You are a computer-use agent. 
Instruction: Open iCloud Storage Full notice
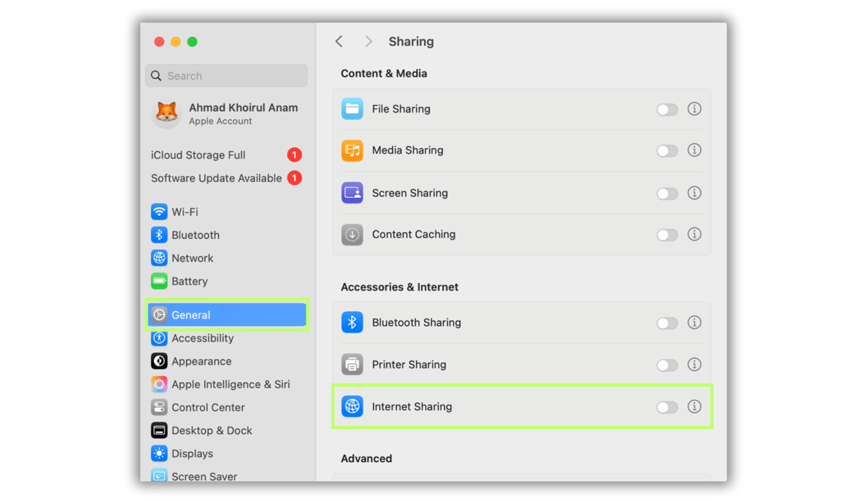(x=226, y=155)
